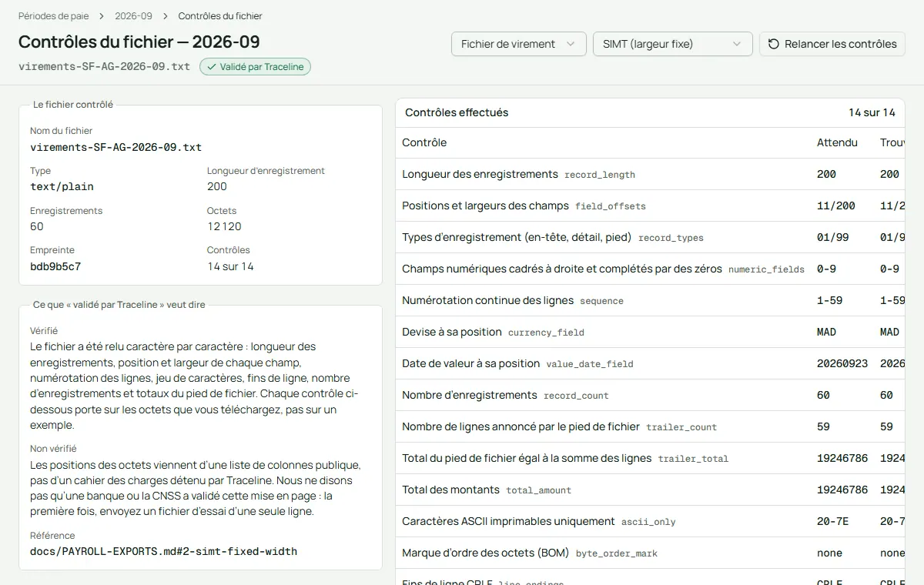
Task: Click the "record_types" code label
Action: [671, 238]
